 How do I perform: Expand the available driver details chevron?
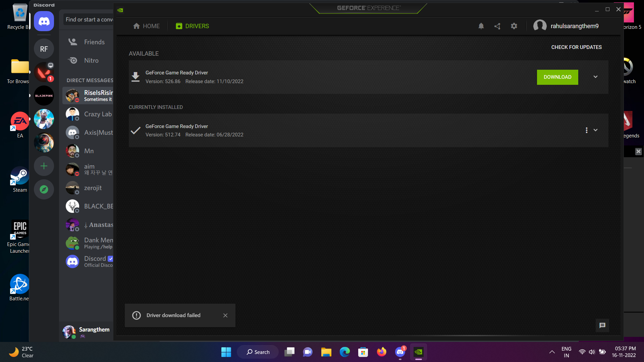595,77
